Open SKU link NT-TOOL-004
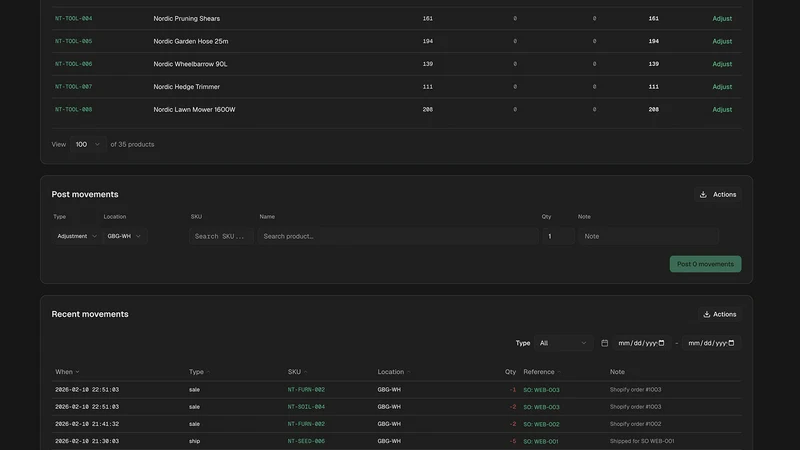 (73, 18)
